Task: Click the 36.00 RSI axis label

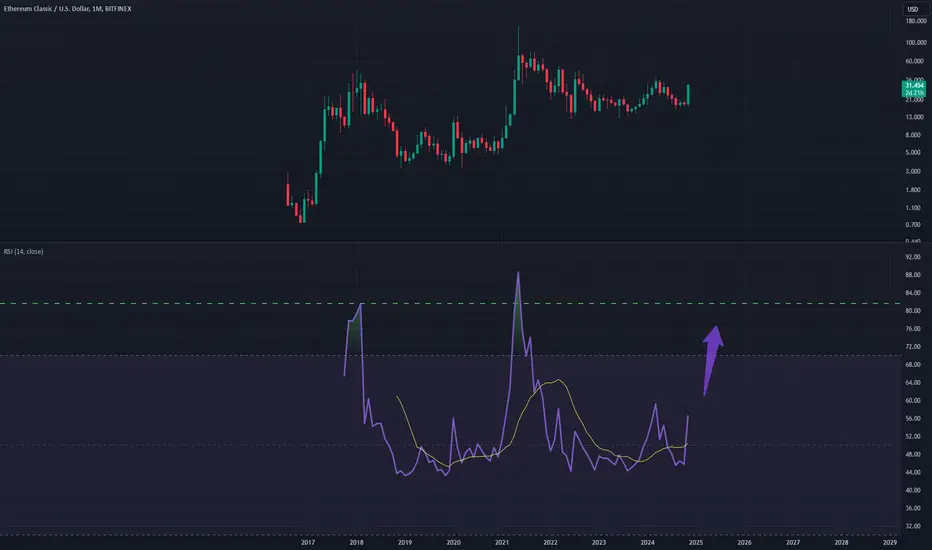Action: coord(912,508)
